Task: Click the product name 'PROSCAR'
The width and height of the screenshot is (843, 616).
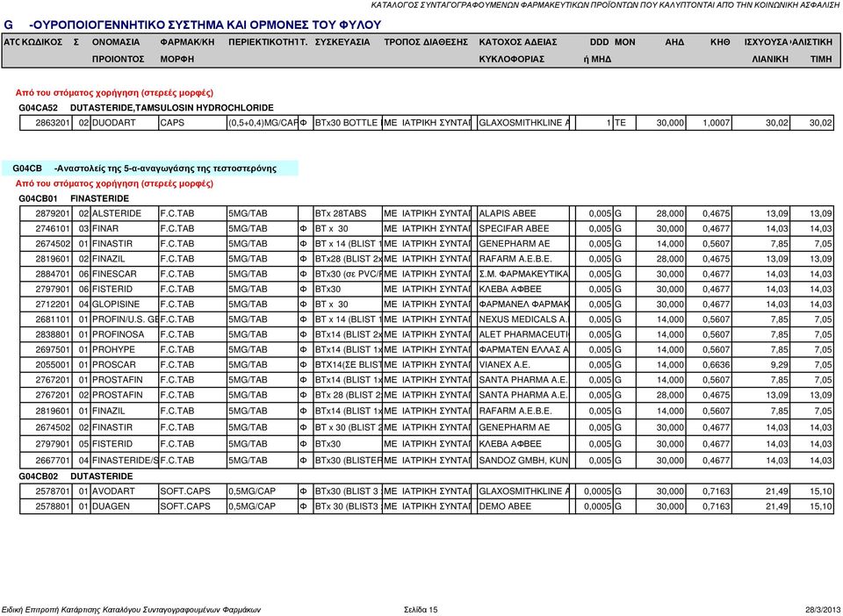Action: pyautogui.click(x=114, y=365)
